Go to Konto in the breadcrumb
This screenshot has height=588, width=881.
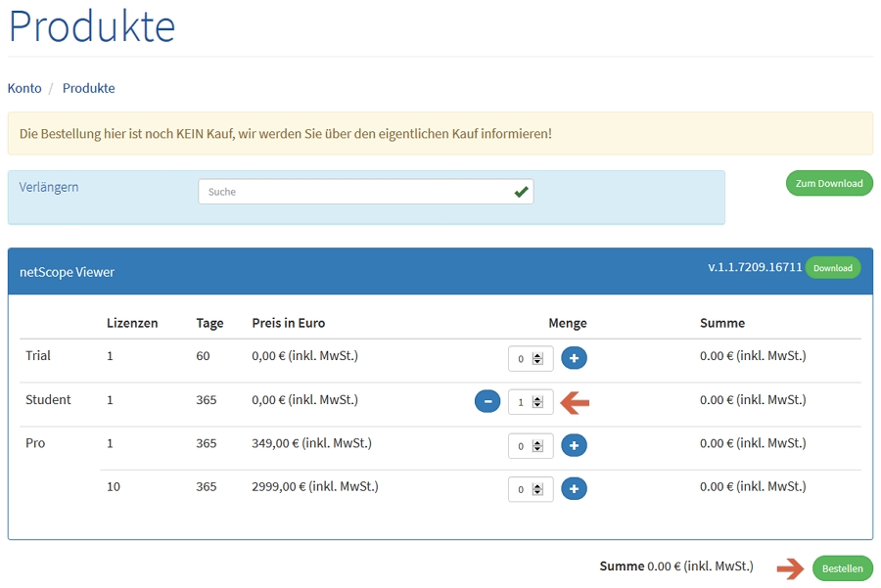[x=24, y=88]
